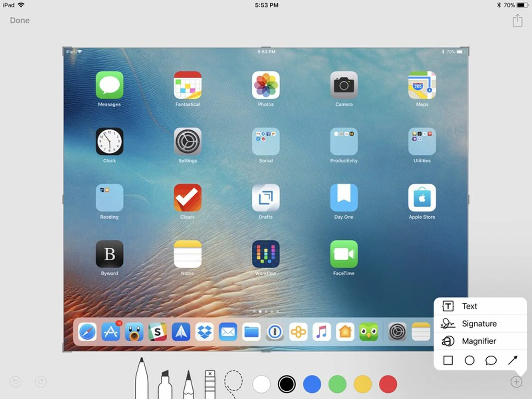
Task: Tap Done to finish markup
Action: pos(19,20)
